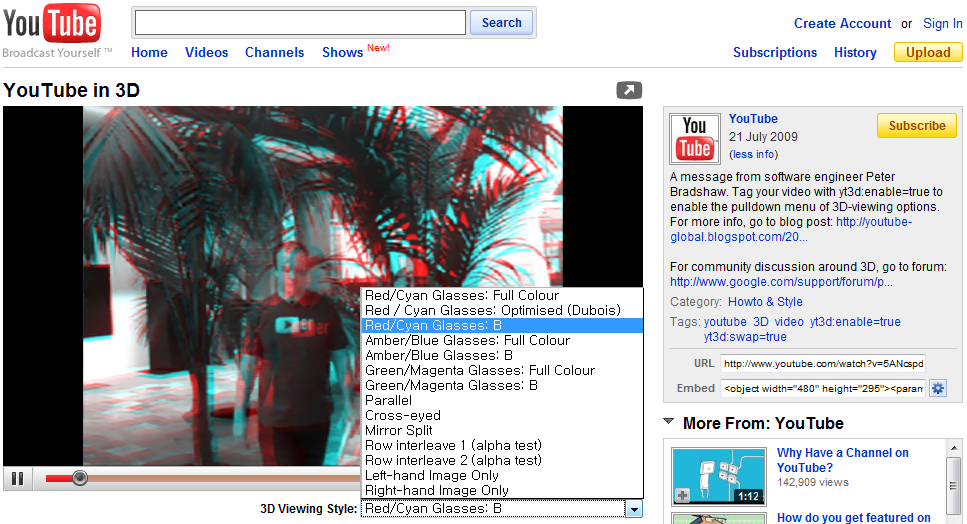Screen dimensions: 967x524
Task: Select Green/Magenta Glasses: Full Colour
Action: (x=502, y=370)
